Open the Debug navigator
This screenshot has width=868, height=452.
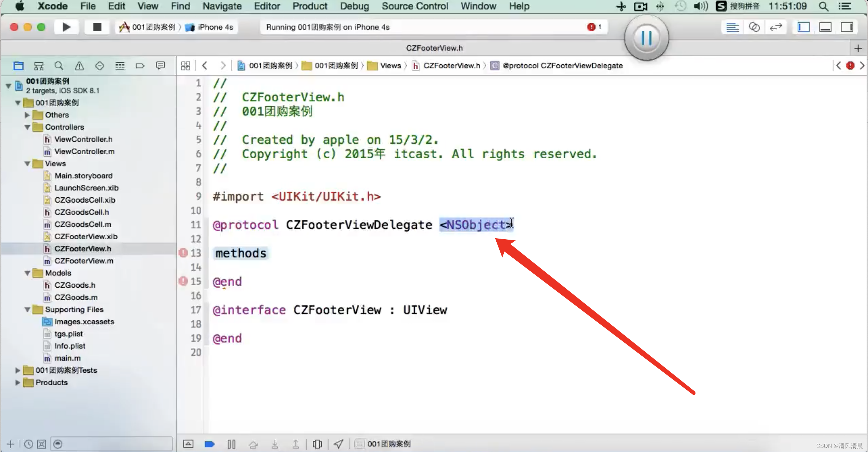(x=120, y=66)
